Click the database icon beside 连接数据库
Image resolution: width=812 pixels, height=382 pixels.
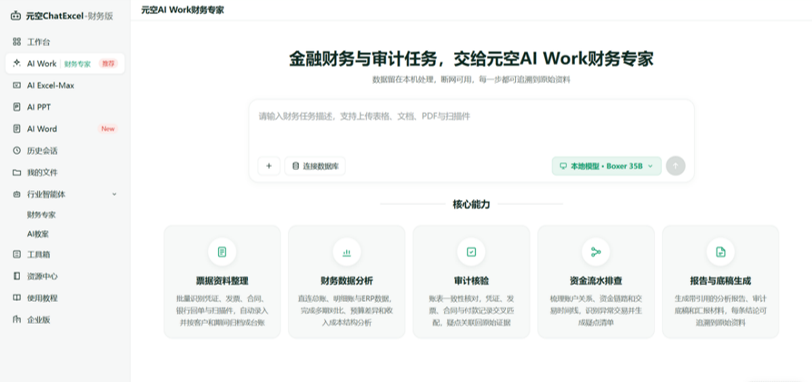pyautogui.click(x=296, y=166)
